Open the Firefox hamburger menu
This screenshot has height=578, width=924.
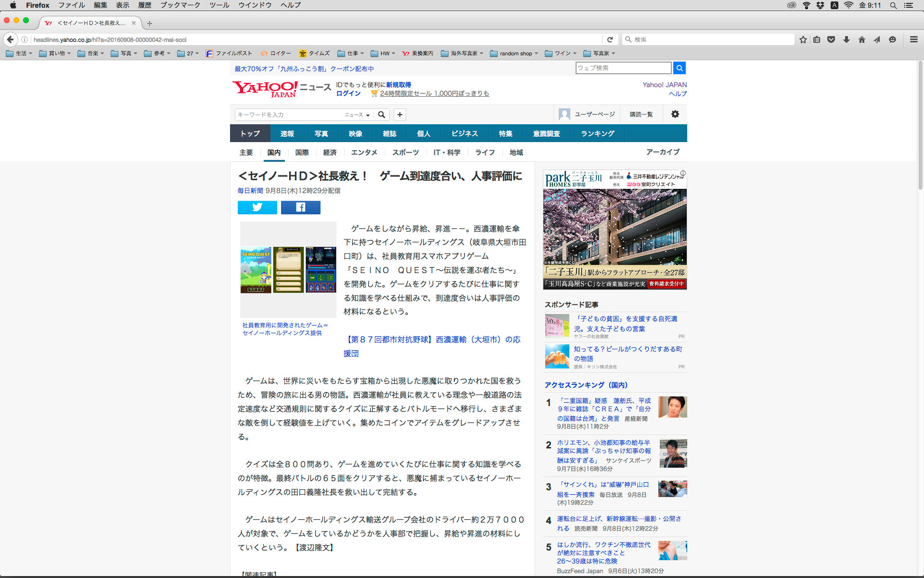[913, 39]
